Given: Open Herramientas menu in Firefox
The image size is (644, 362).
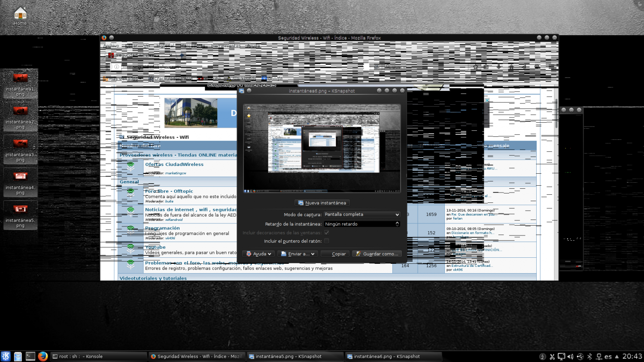Looking at the screenshot, I should pyautogui.click(x=226, y=46).
